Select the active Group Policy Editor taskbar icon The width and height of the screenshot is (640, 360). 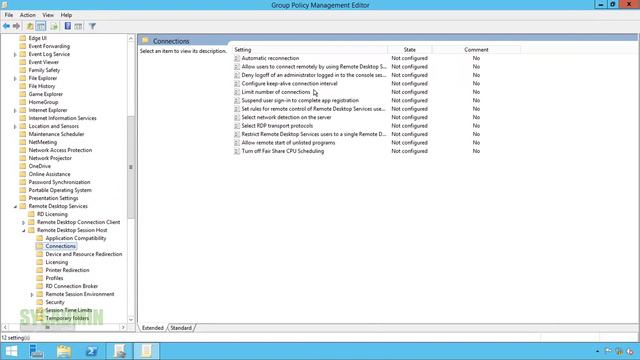coord(147,351)
